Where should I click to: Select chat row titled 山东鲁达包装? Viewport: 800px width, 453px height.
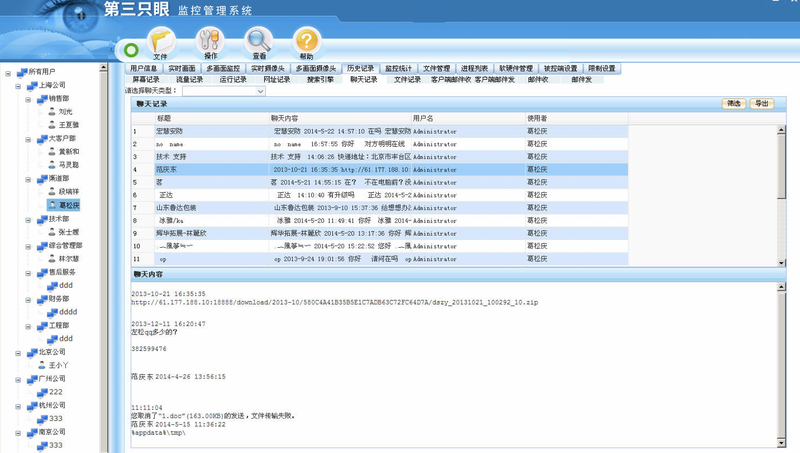(380, 208)
